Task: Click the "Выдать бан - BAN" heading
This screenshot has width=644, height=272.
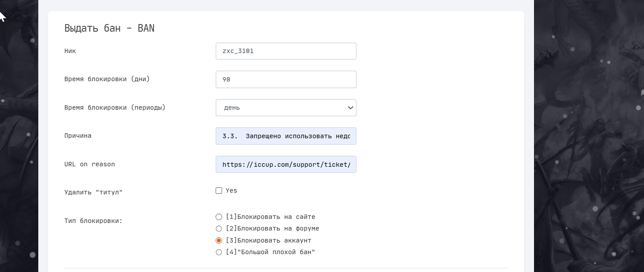Action: (x=109, y=28)
